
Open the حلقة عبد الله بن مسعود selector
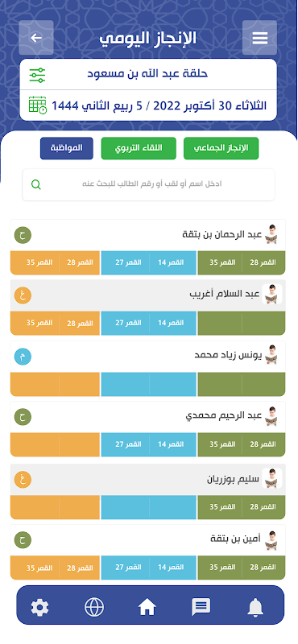click(148, 74)
